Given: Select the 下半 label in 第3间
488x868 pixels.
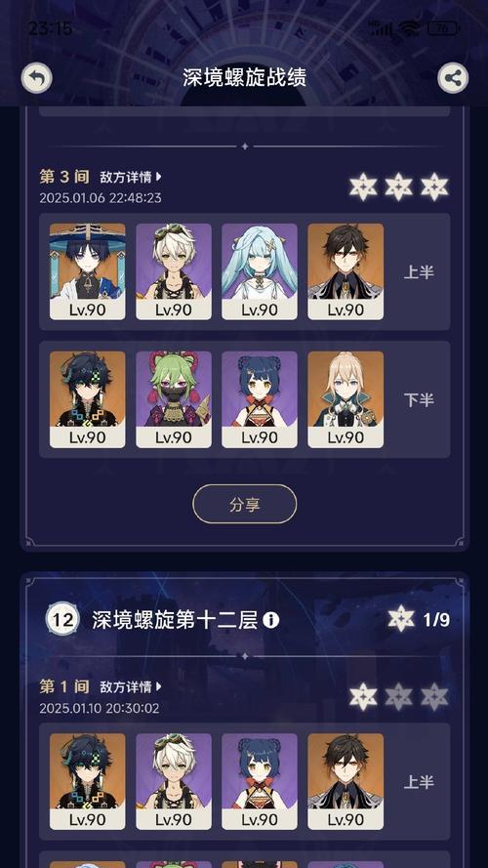Looking at the screenshot, I should tap(419, 399).
